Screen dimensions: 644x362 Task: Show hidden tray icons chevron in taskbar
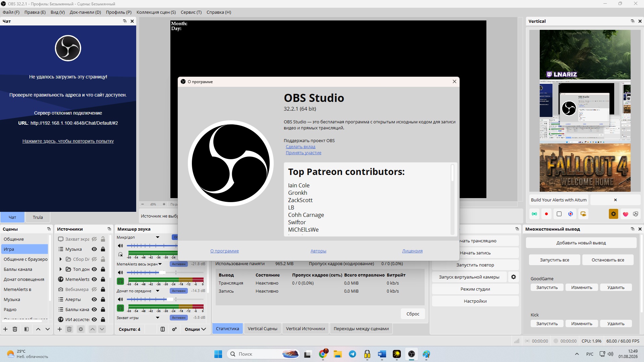point(577,354)
